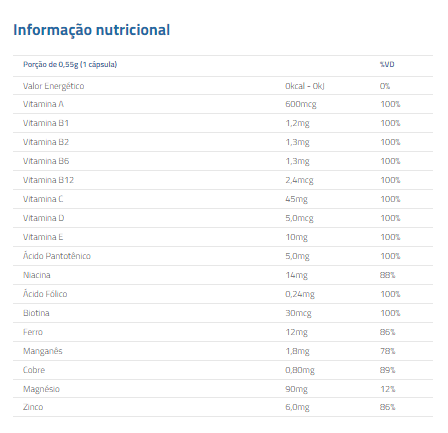Click the 88% value for Niacina
Viewport: 448px width, 433px height.
point(387,275)
